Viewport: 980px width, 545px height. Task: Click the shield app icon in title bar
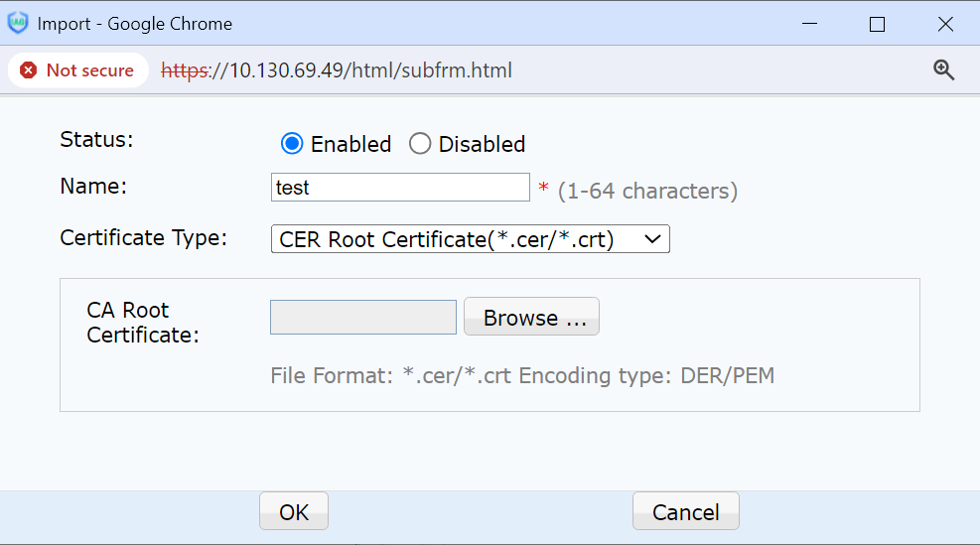(x=18, y=23)
